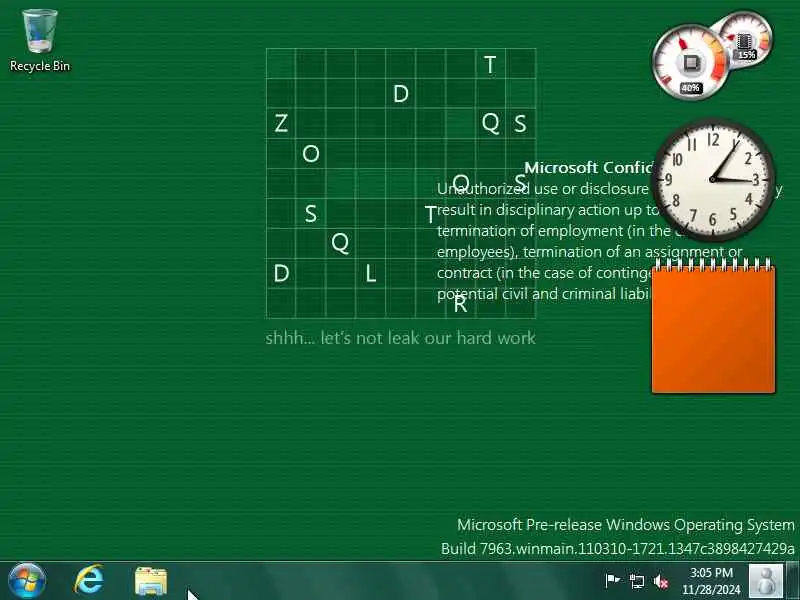
Task: Open the network connection tray icon
Action: point(637,581)
